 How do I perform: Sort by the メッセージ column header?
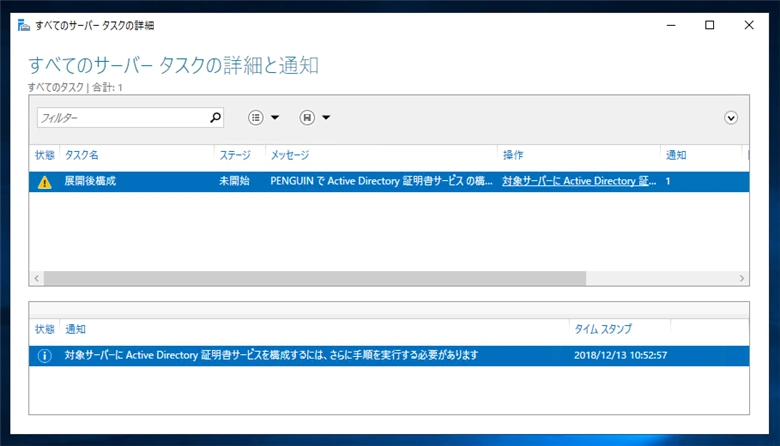290,155
